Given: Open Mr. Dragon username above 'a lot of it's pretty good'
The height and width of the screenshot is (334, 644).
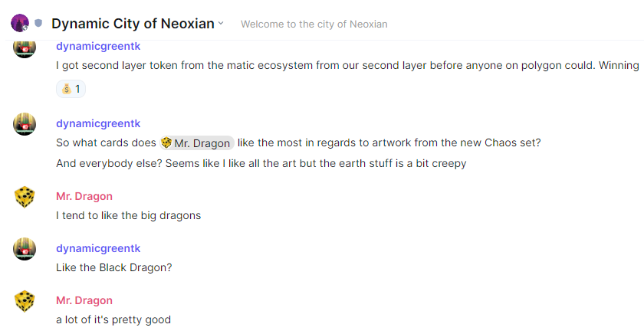Looking at the screenshot, I should pyautogui.click(x=84, y=300).
